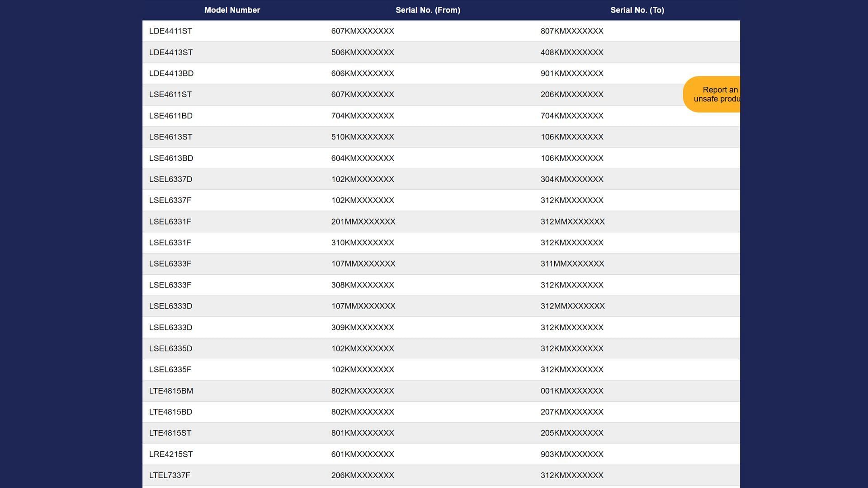Click serial to 205KMXXXXXXX for LTE4815ST
The width and height of the screenshot is (868, 488).
point(572,433)
